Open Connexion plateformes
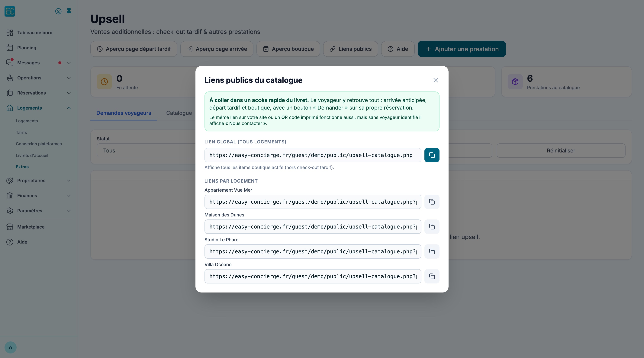The image size is (644, 358). coord(39,144)
